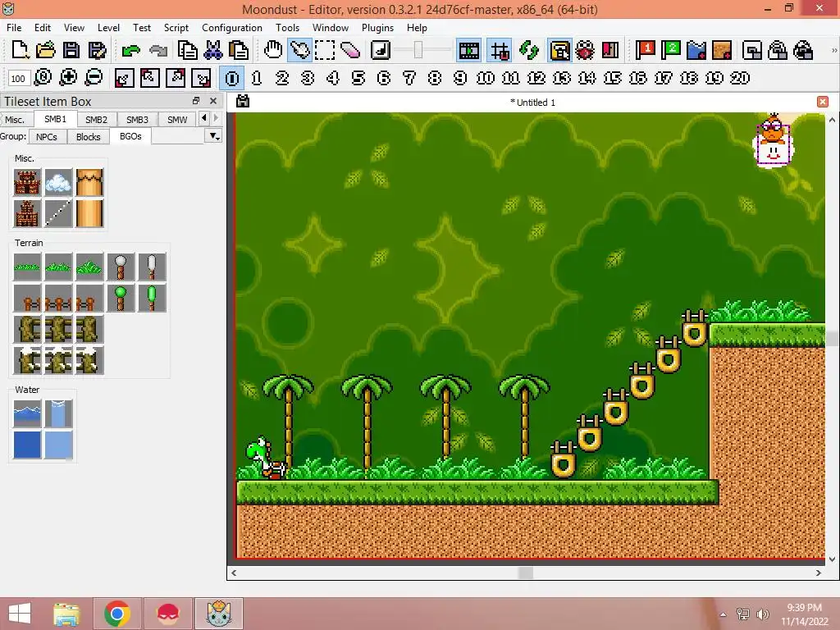Viewport: 840px width, 630px height.
Task: Save the level with the floppy disk icon
Action: pyautogui.click(x=71, y=50)
